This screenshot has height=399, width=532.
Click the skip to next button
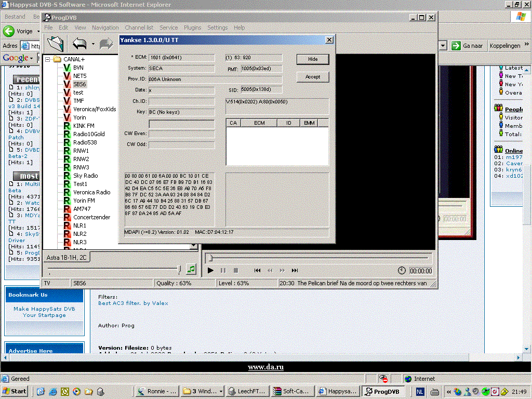coord(295,270)
